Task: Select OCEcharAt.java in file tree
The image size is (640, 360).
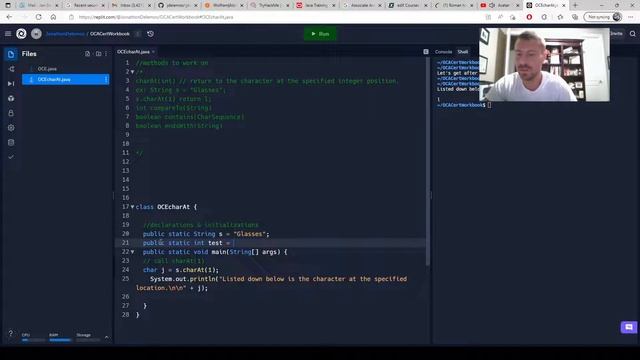Action: (65, 80)
